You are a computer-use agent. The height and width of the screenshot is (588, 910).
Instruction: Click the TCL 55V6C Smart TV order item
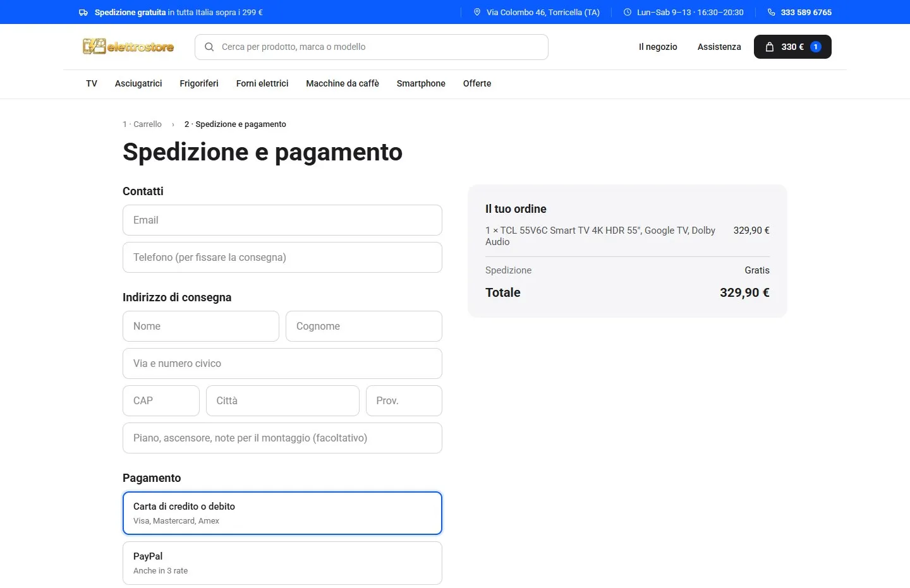tap(600, 236)
